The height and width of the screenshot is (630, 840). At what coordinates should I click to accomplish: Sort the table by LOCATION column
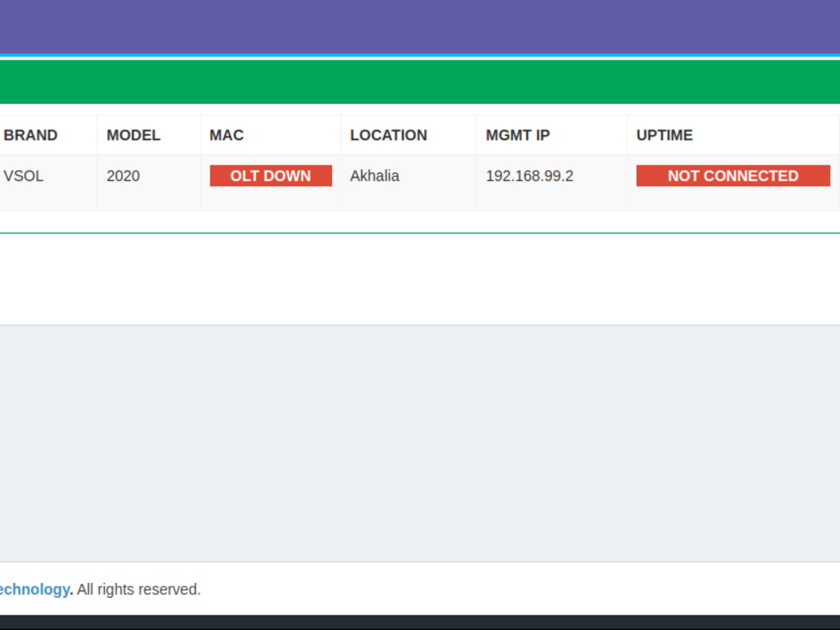[388, 134]
